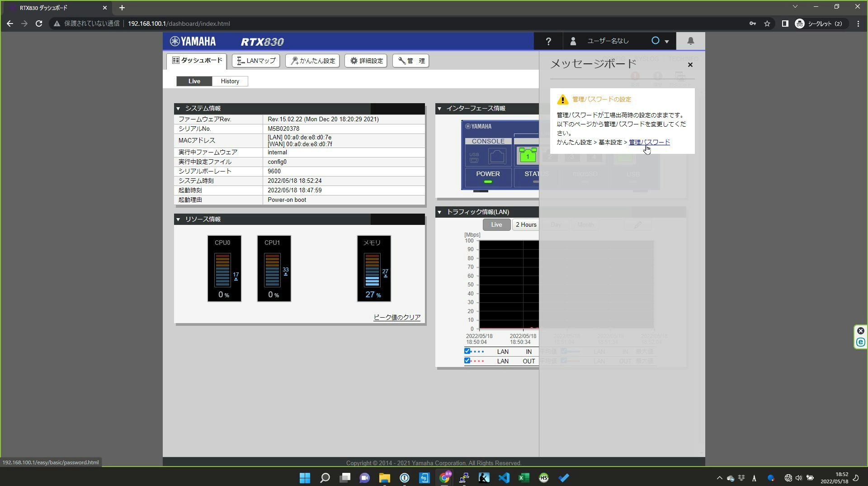
Task: Close the メッセージボード panel
Action: 690,65
